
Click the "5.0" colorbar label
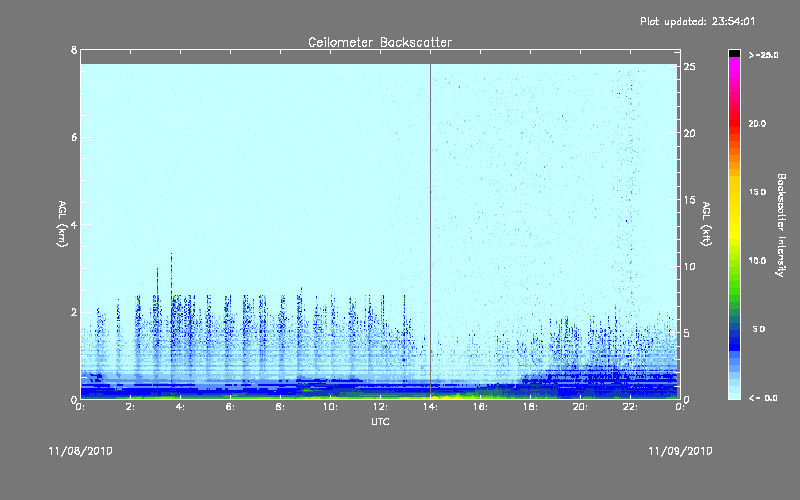(759, 329)
